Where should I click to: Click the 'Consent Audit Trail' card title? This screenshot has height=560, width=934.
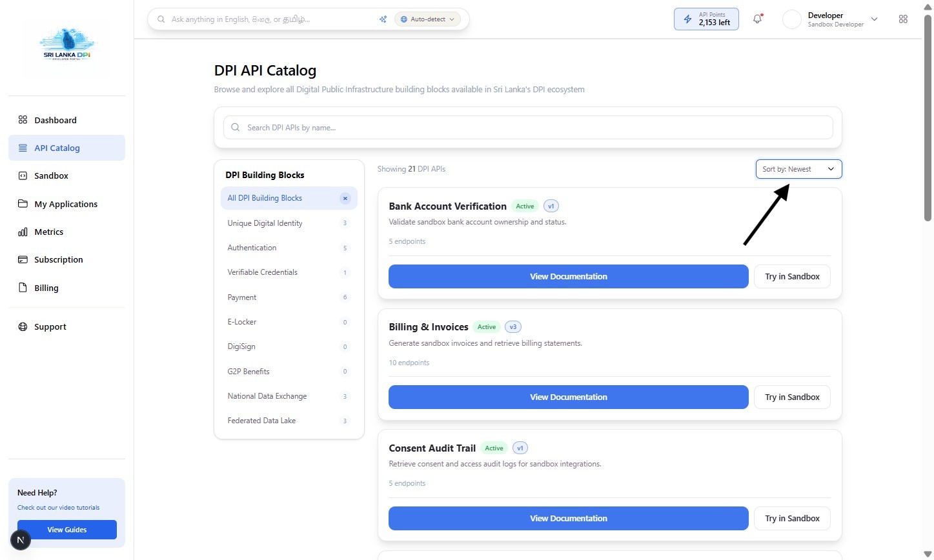(432, 448)
